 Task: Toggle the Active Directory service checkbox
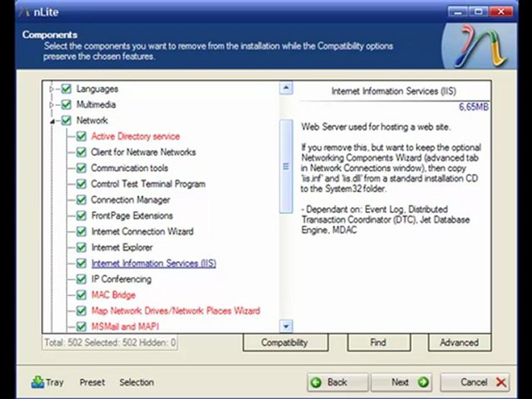(x=81, y=136)
